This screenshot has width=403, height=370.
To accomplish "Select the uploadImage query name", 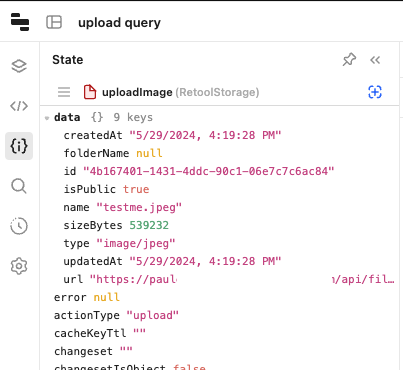I will (x=137, y=92).
